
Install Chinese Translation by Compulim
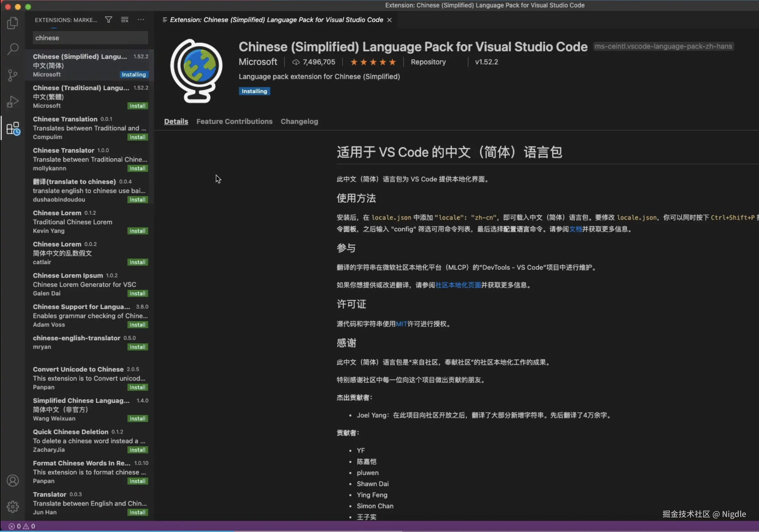coord(137,137)
